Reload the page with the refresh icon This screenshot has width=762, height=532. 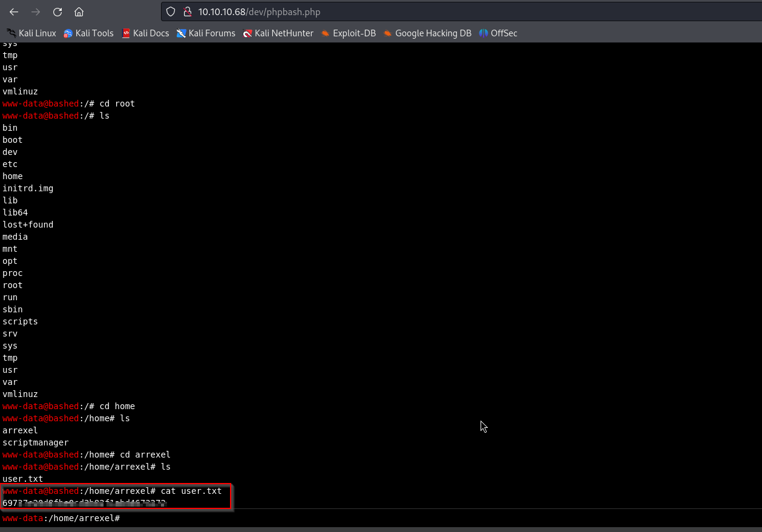(x=57, y=12)
